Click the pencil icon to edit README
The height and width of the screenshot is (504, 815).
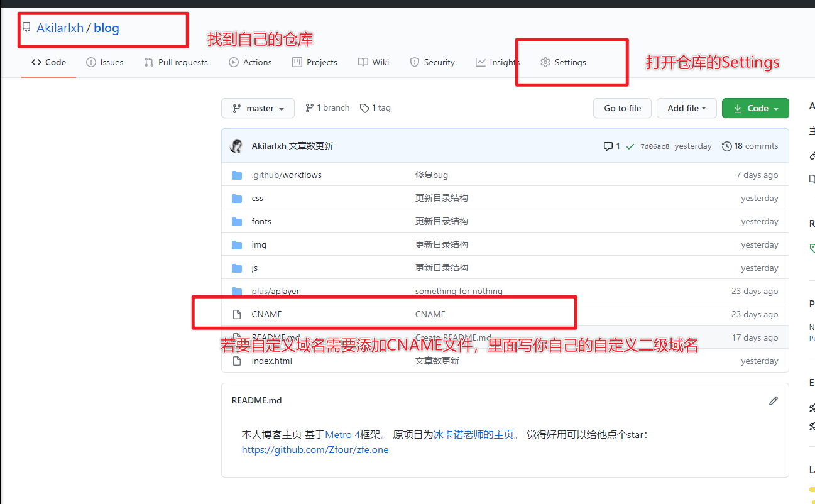[x=773, y=401]
